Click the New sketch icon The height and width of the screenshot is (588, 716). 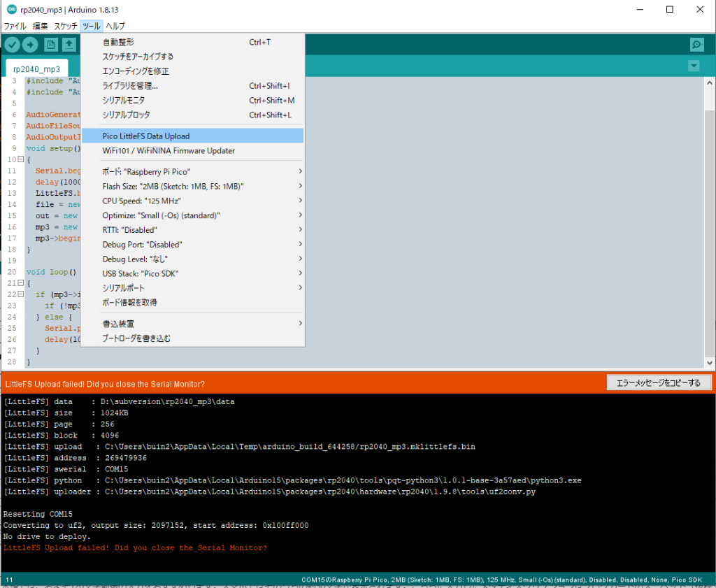click(51, 45)
